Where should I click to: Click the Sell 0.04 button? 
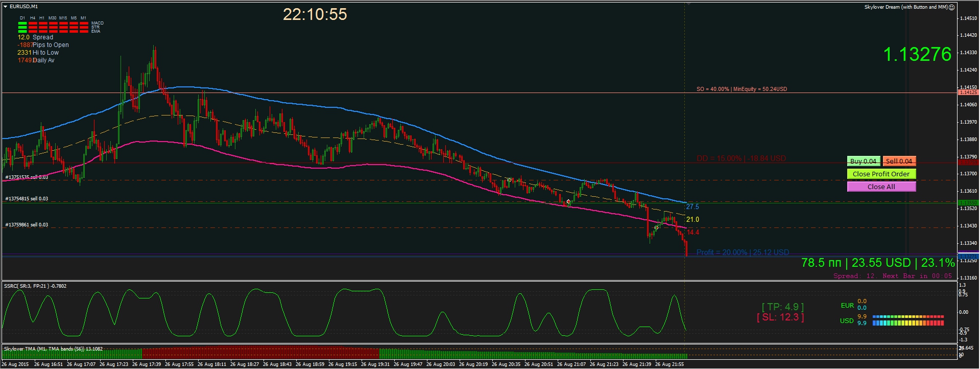pyautogui.click(x=899, y=161)
